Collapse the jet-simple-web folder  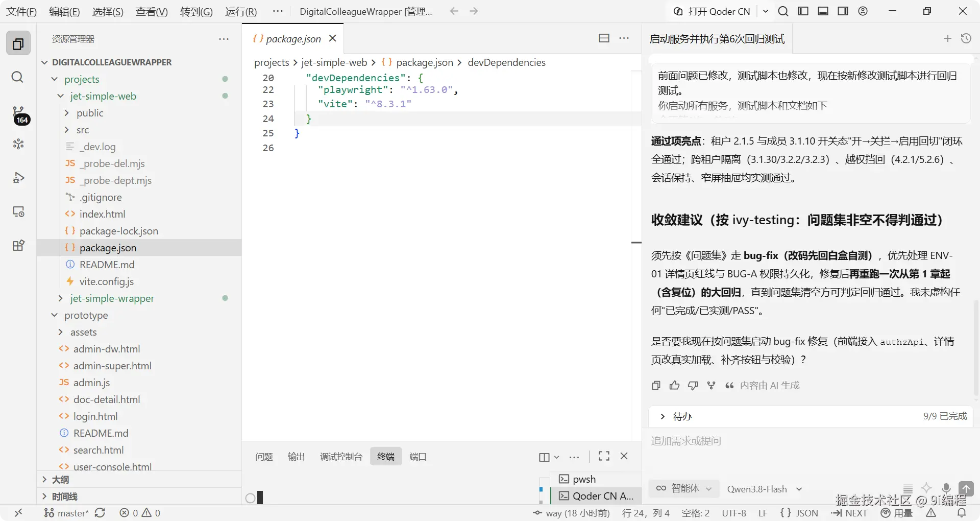tap(61, 96)
